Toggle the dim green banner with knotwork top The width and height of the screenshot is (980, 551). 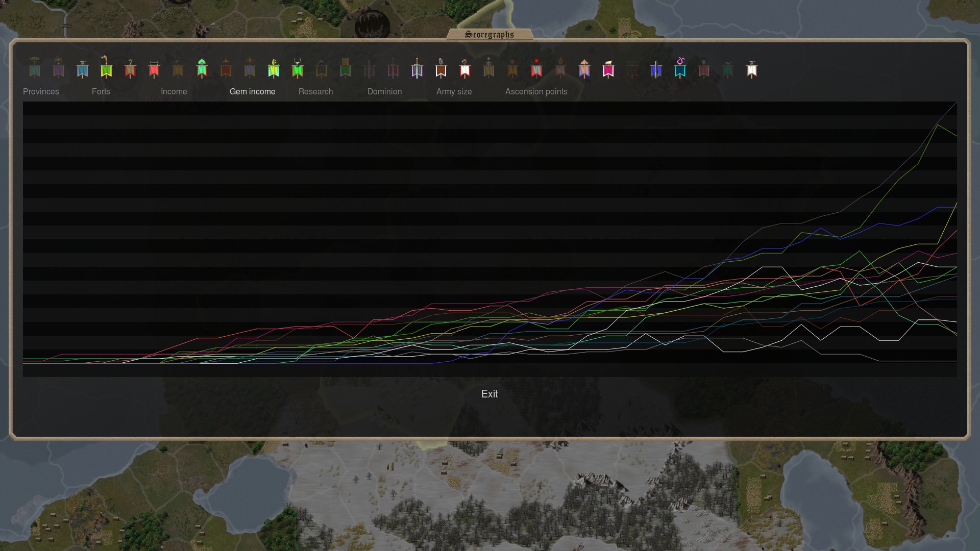tap(346, 68)
